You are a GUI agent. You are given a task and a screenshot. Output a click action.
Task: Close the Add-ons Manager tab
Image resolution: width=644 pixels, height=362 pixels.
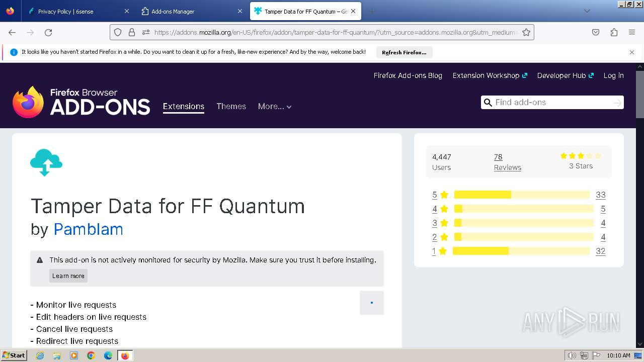(240, 11)
